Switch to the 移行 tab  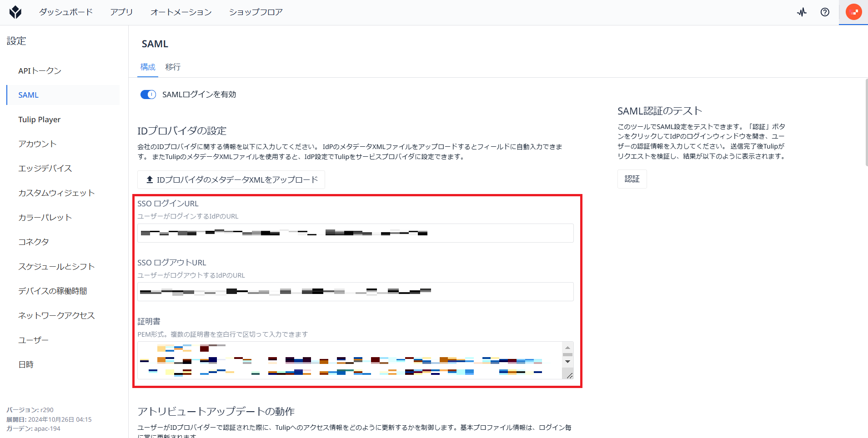173,67
